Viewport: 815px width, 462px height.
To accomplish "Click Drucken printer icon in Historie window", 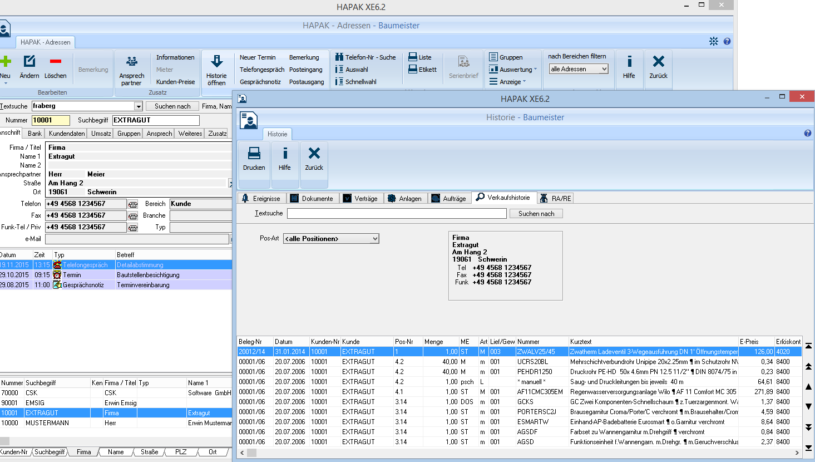I will click(254, 153).
